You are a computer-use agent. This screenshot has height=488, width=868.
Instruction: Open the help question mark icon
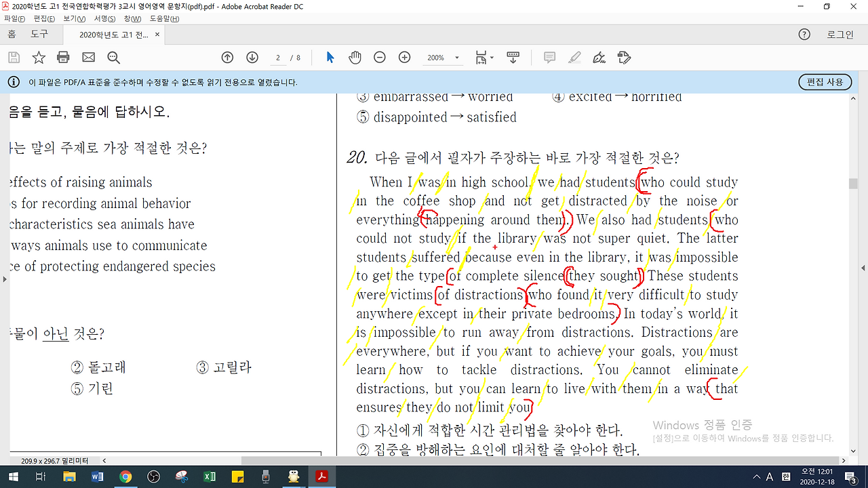point(805,35)
